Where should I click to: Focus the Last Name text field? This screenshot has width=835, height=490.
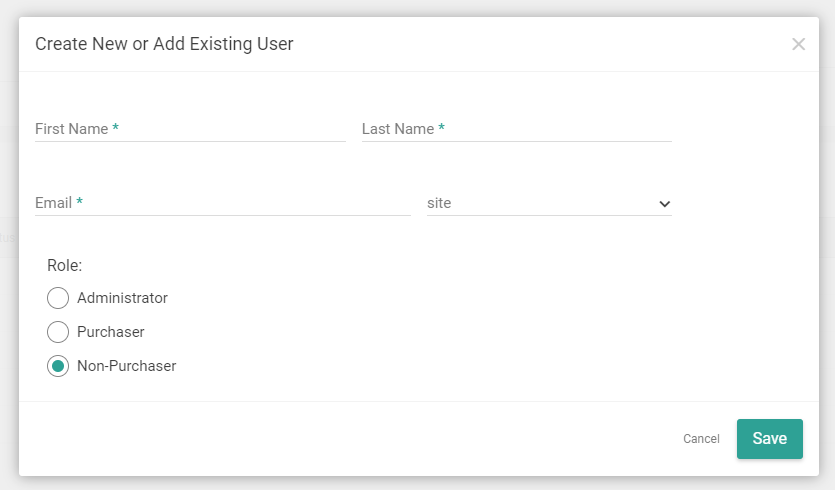516,129
